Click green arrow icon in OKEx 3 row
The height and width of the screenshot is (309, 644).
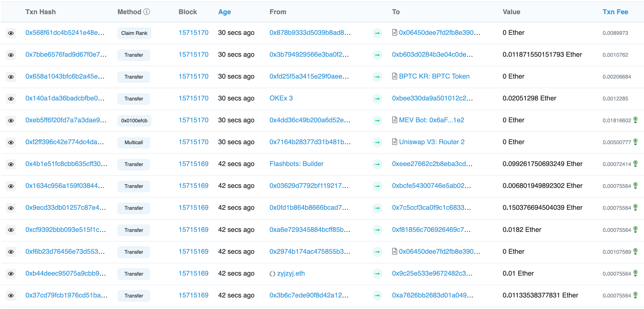(x=377, y=99)
